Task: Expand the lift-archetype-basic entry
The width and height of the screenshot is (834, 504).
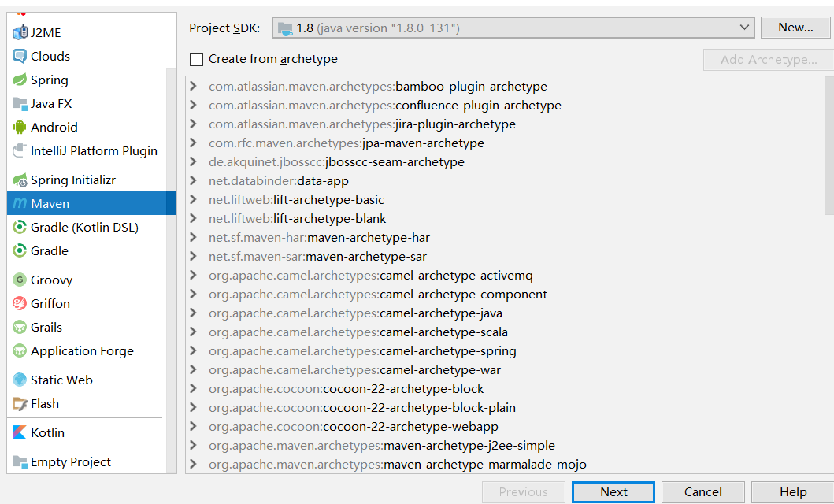Action: click(x=194, y=200)
